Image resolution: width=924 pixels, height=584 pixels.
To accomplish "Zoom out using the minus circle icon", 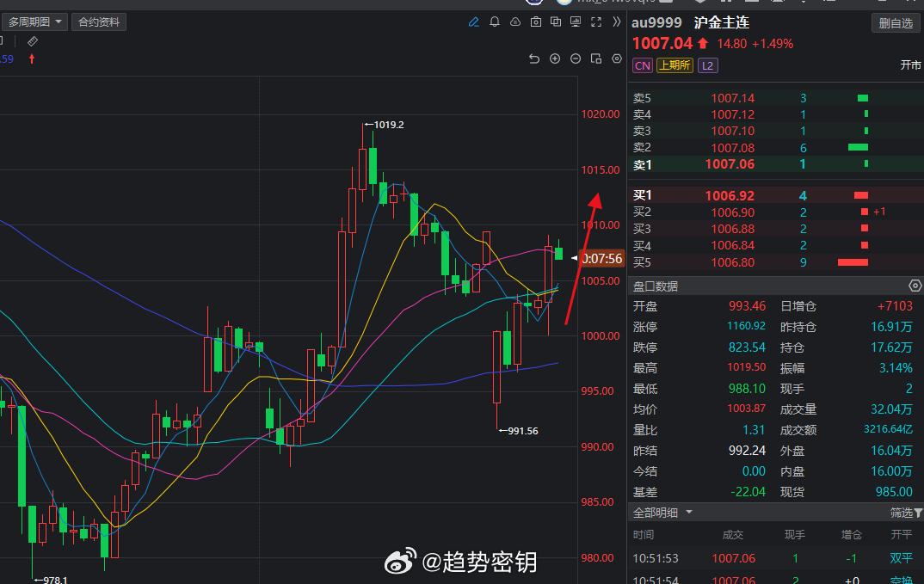I will pyautogui.click(x=576, y=58).
